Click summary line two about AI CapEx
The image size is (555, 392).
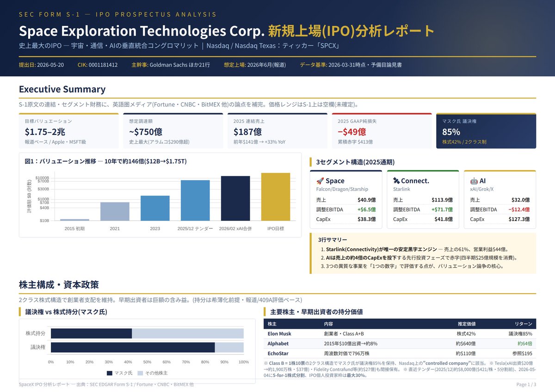coord(421,257)
